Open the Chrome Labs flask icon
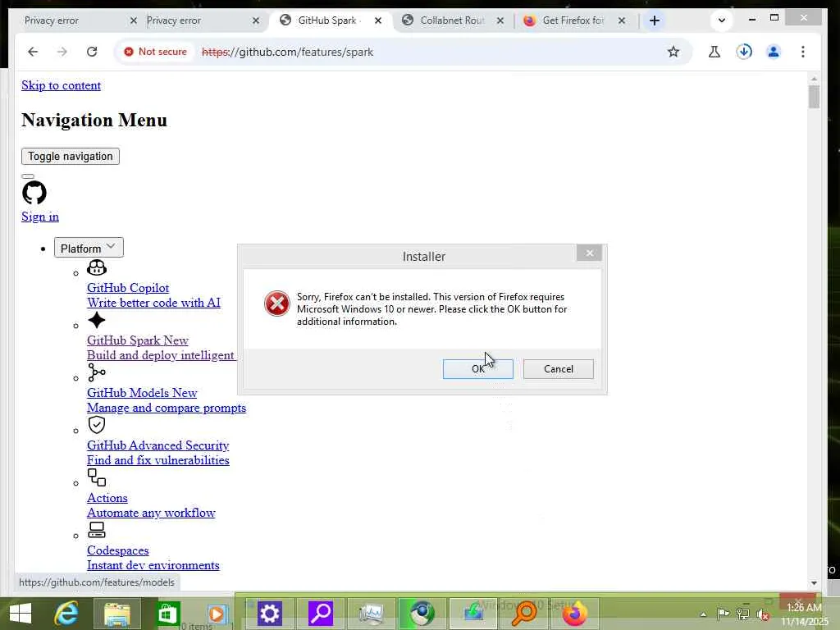The width and height of the screenshot is (840, 630). click(714, 52)
